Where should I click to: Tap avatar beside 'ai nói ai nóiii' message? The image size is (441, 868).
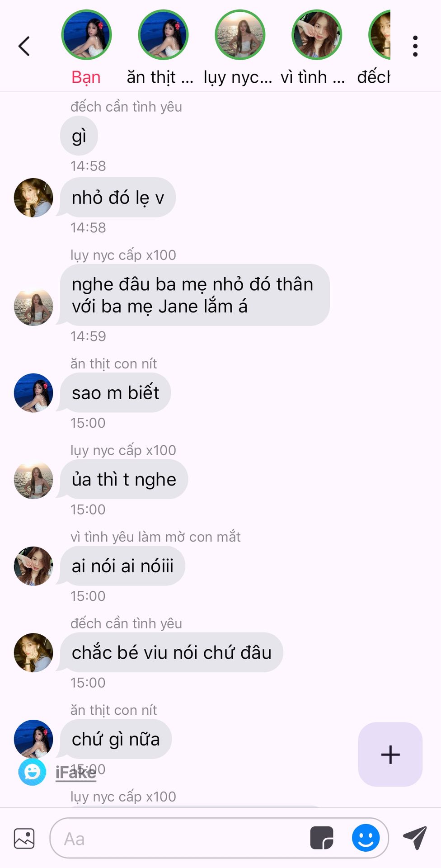33,566
